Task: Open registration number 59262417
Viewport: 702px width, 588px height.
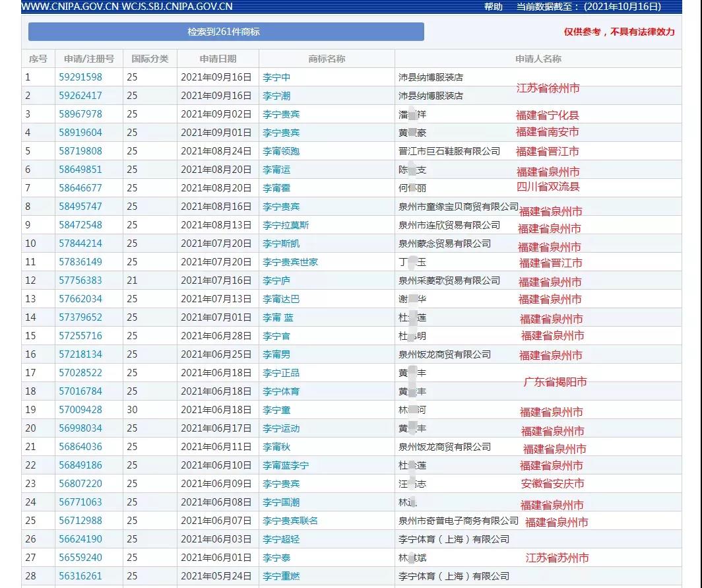Action: (80, 96)
